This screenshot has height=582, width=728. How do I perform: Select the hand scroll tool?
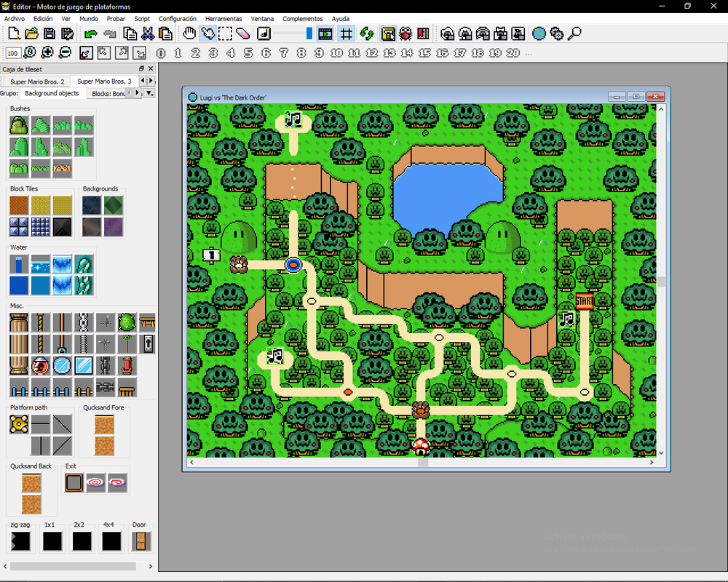coord(189,33)
